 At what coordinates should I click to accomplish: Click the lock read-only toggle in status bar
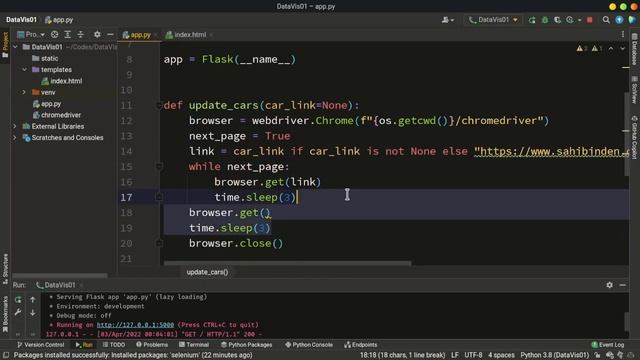(x=597, y=355)
